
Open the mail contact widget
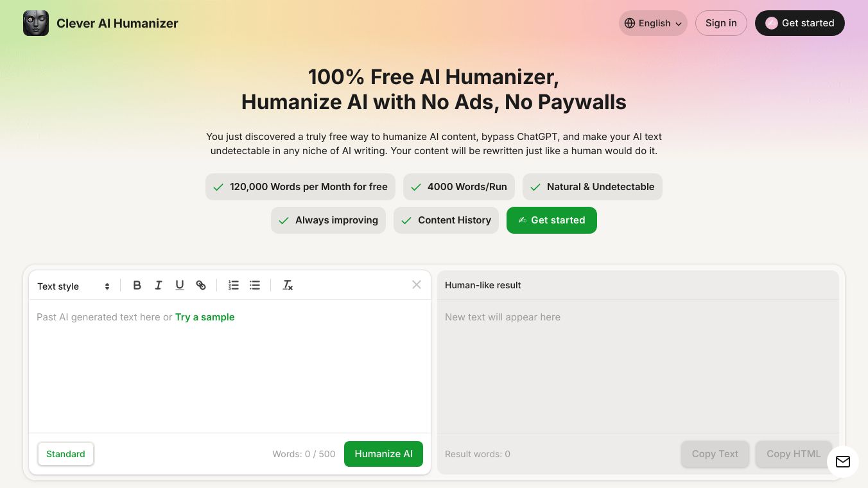(843, 462)
